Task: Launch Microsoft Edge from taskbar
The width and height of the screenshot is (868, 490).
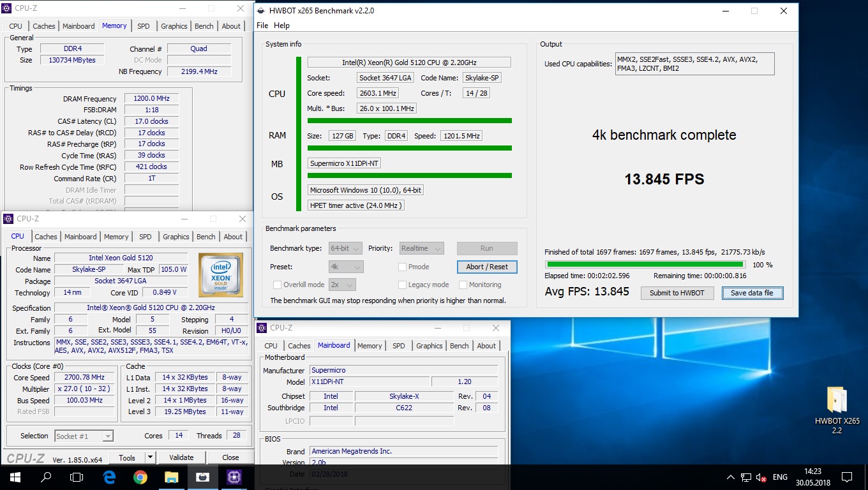Action: [x=109, y=477]
